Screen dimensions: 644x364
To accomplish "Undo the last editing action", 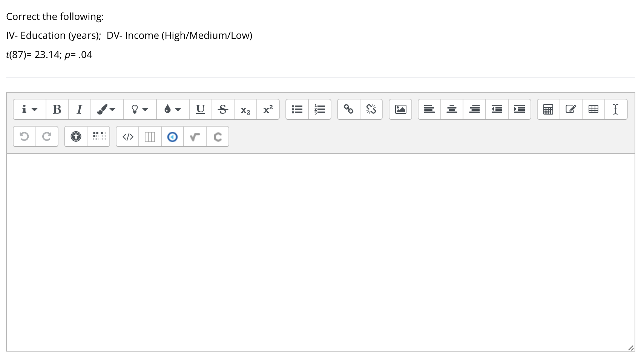I will pos(24,136).
